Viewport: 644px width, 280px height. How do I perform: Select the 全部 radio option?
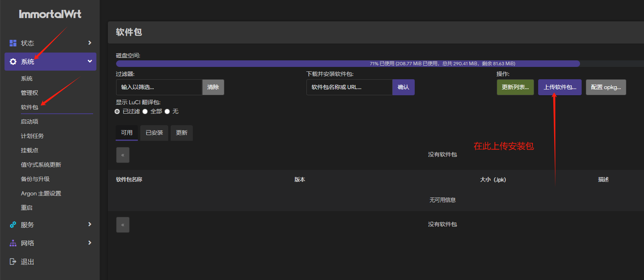click(145, 112)
